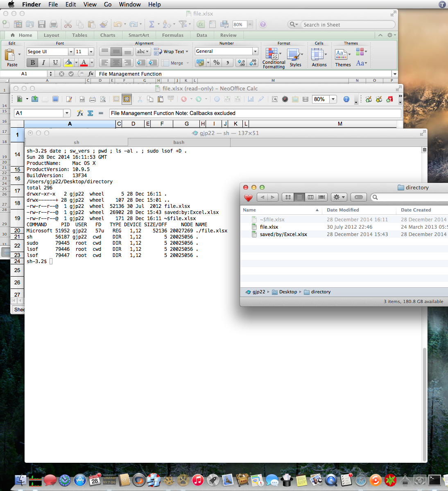Viewport: 448px width, 491px height.
Task: Click NeoOffice Function Wizard fx icon
Action: pyautogui.click(x=80, y=113)
